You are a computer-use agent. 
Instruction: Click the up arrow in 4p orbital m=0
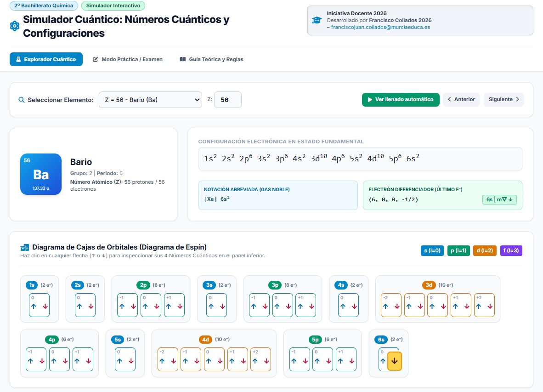[x=54, y=360]
